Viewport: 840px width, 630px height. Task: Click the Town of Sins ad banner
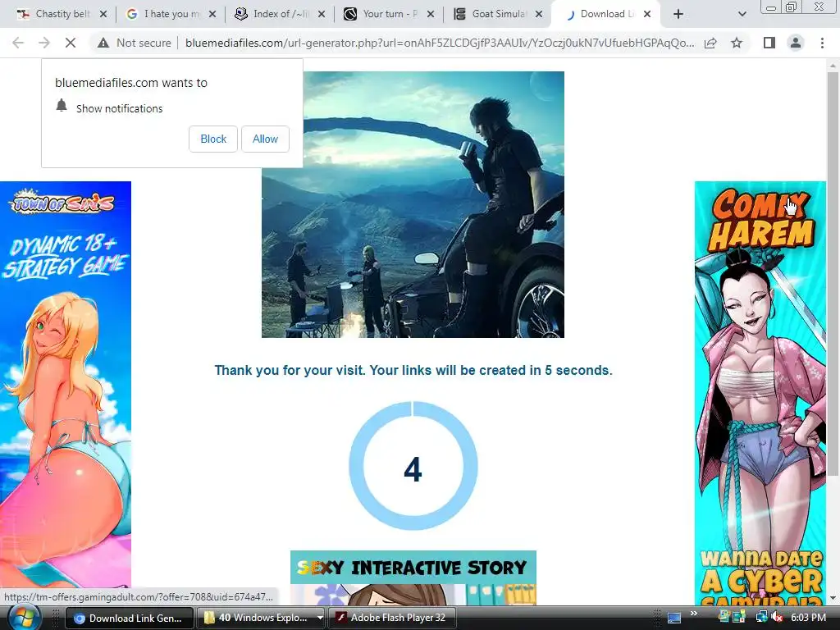click(x=66, y=384)
